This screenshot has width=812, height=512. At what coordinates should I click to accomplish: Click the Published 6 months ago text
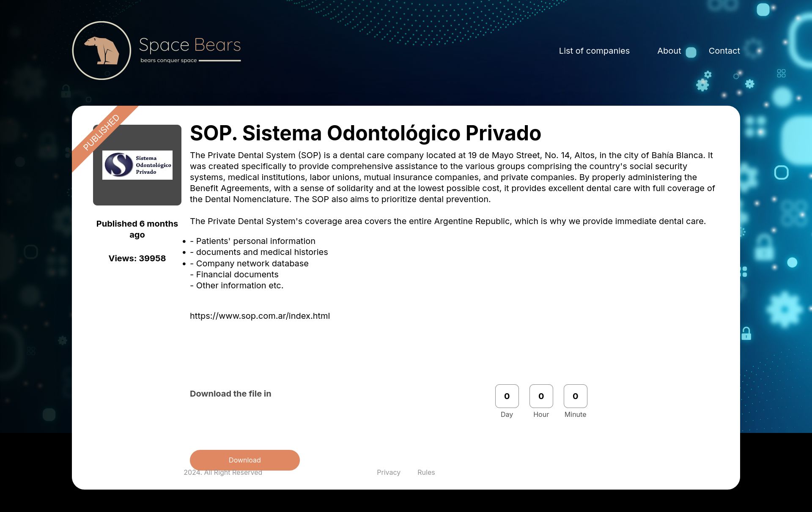[137, 229]
